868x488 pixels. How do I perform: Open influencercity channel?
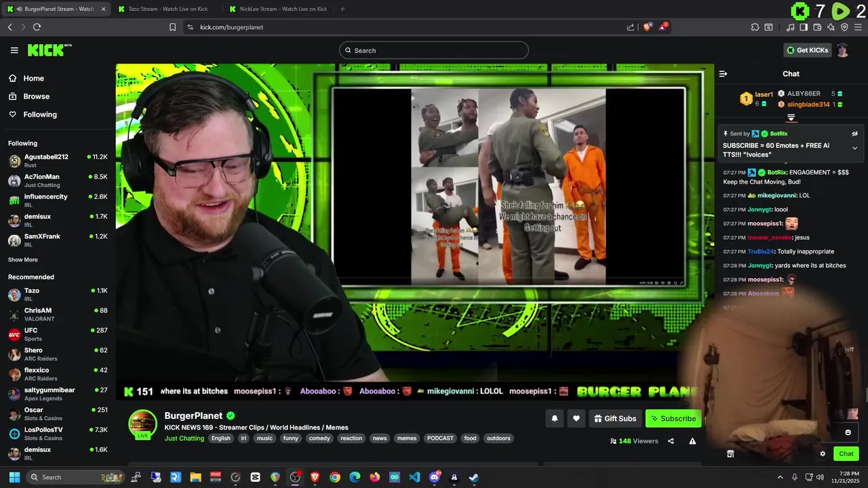pyautogui.click(x=58, y=200)
